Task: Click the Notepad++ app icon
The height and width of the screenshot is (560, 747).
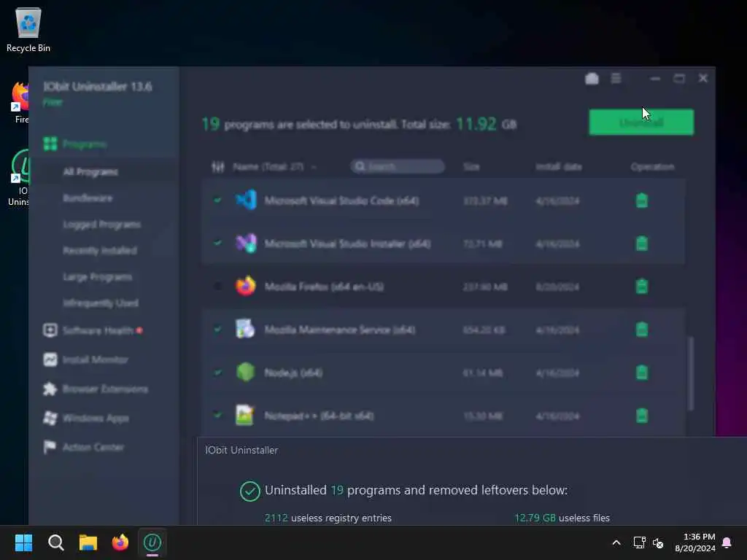Action: [x=245, y=415]
